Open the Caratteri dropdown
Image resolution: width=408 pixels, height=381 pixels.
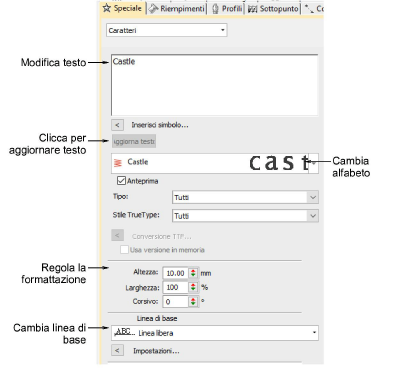pyautogui.click(x=167, y=30)
